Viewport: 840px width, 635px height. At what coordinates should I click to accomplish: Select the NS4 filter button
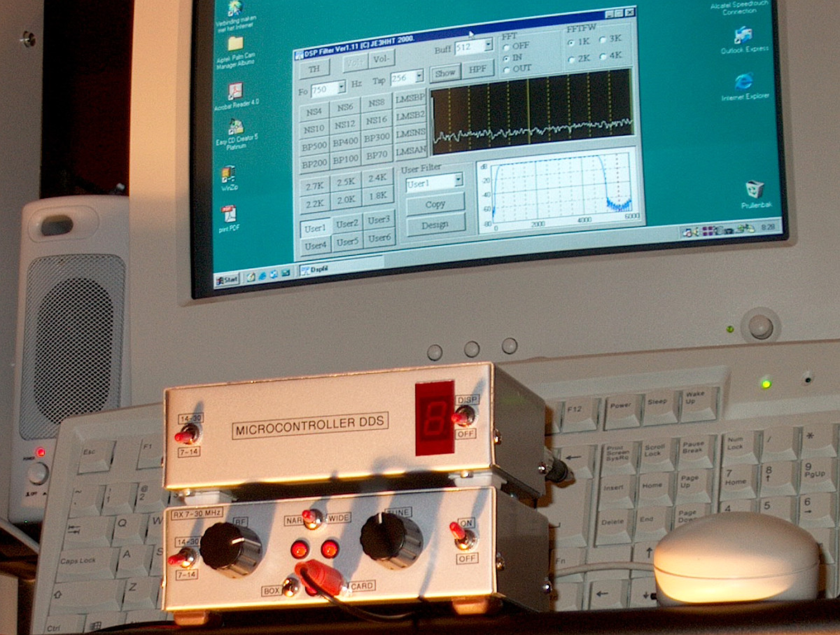(315, 111)
